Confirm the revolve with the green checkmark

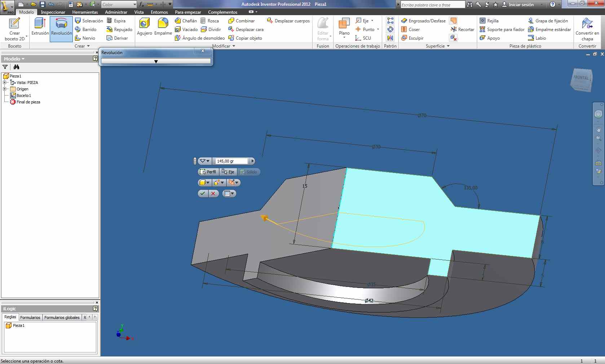pos(203,194)
